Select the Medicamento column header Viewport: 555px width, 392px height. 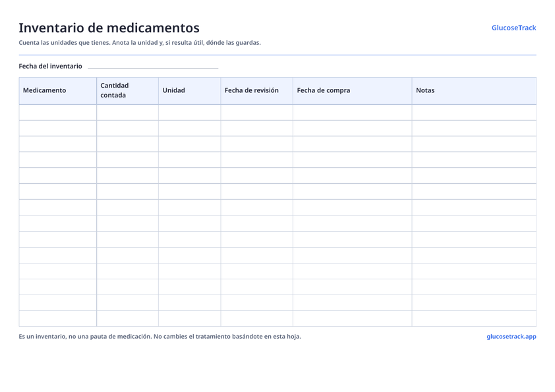click(x=58, y=90)
